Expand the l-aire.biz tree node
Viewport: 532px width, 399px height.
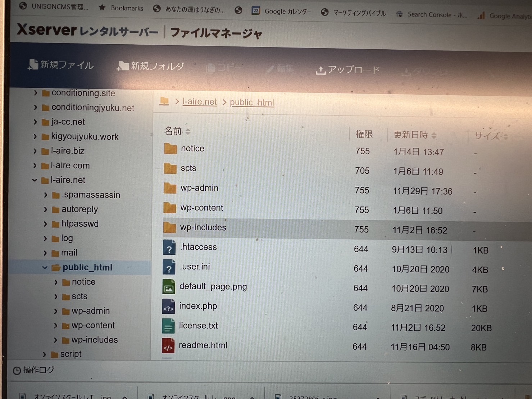[x=35, y=151]
